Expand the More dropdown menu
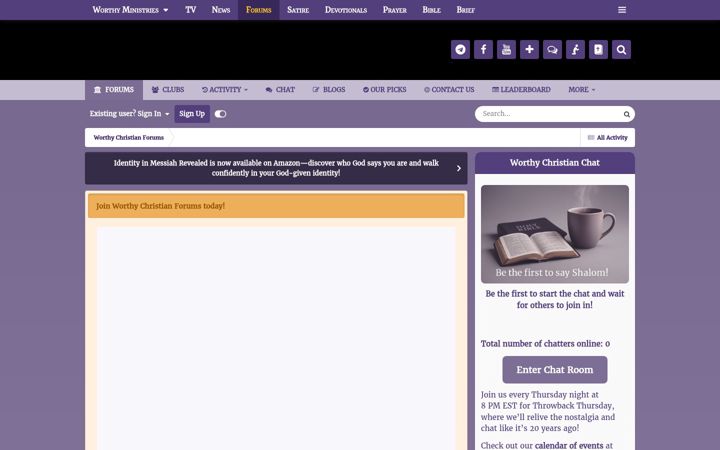 point(581,90)
